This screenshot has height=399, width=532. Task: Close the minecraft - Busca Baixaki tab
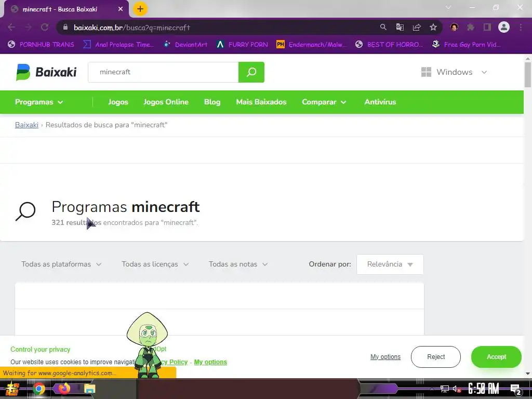tap(121, 9)
